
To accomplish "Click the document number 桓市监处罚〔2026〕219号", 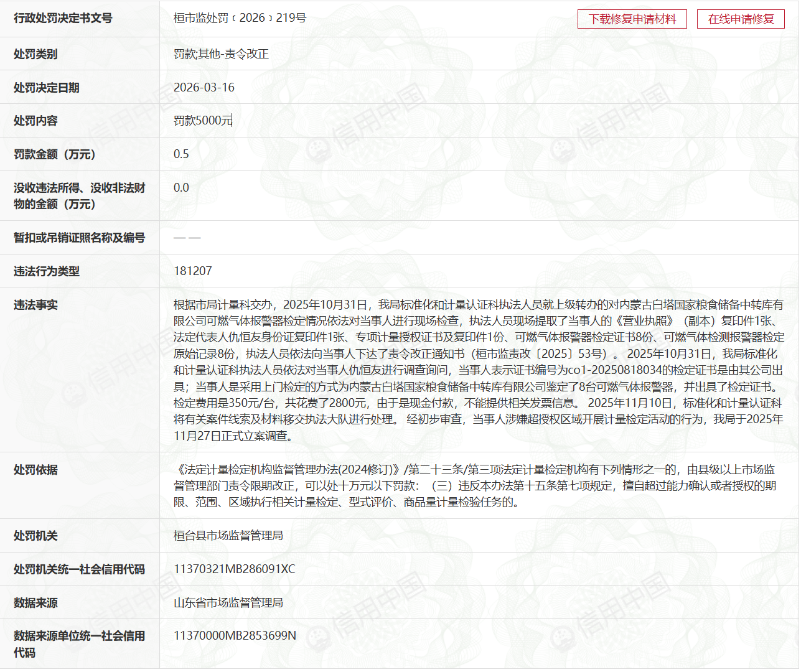I will click(240, 18).
